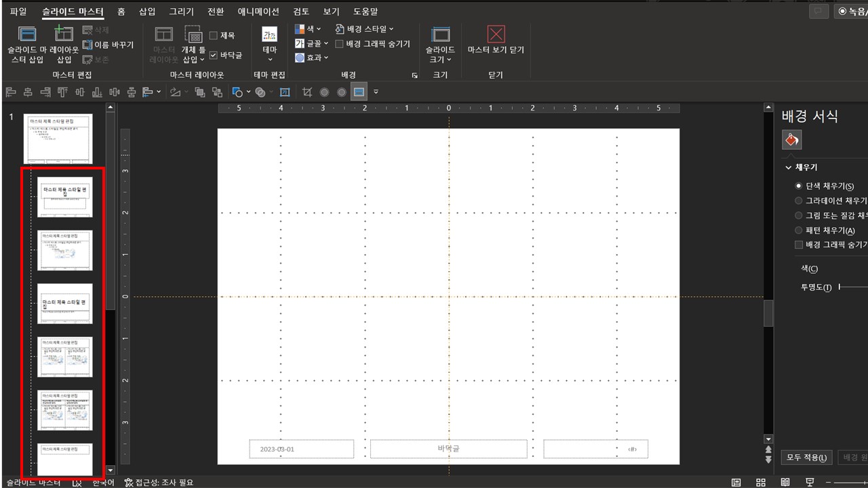Click the 한국어 language indicator
The image size is (868, 488).
(x=103, y=483)
